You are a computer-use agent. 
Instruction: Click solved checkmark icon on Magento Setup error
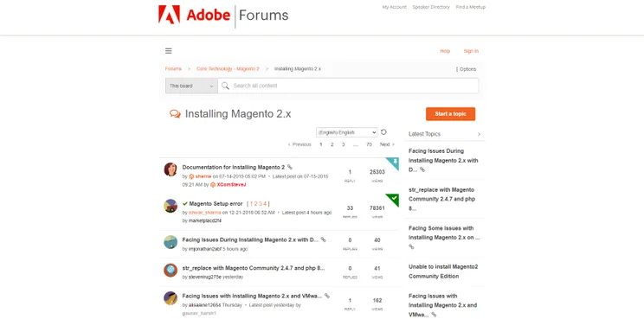[185, 204]
